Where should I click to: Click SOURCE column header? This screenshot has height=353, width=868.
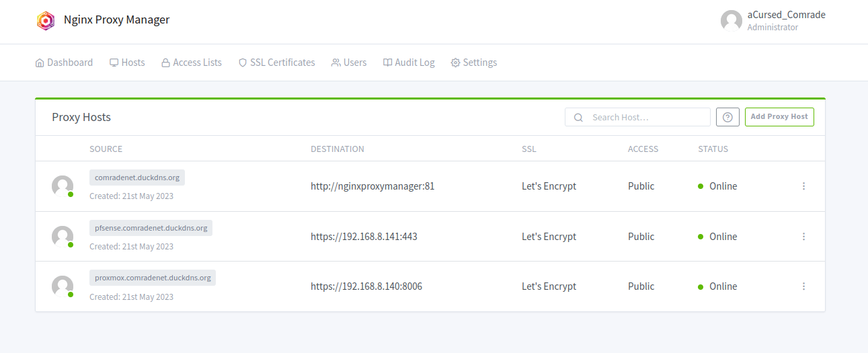pos(106,149)
